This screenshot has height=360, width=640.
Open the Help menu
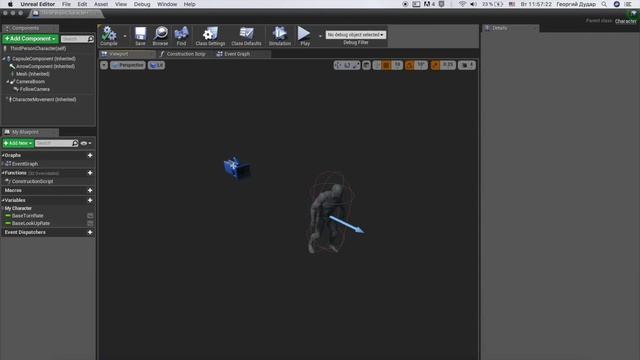click(x=189, y=4)
